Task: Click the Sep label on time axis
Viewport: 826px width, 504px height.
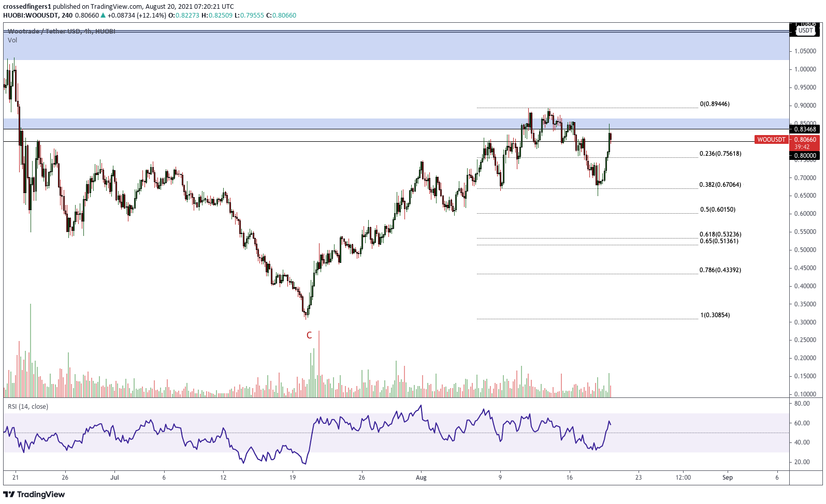Action: coord(728,478)
